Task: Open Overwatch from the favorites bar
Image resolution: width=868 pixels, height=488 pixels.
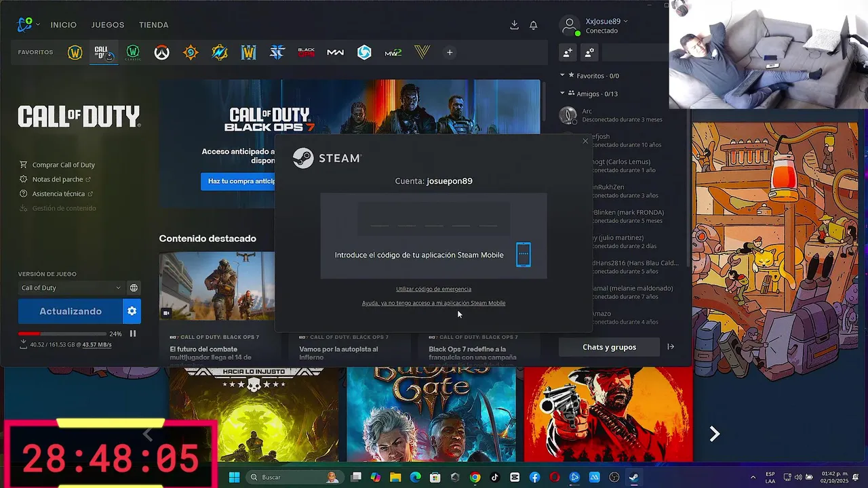Action: click(x=161, y=52)
